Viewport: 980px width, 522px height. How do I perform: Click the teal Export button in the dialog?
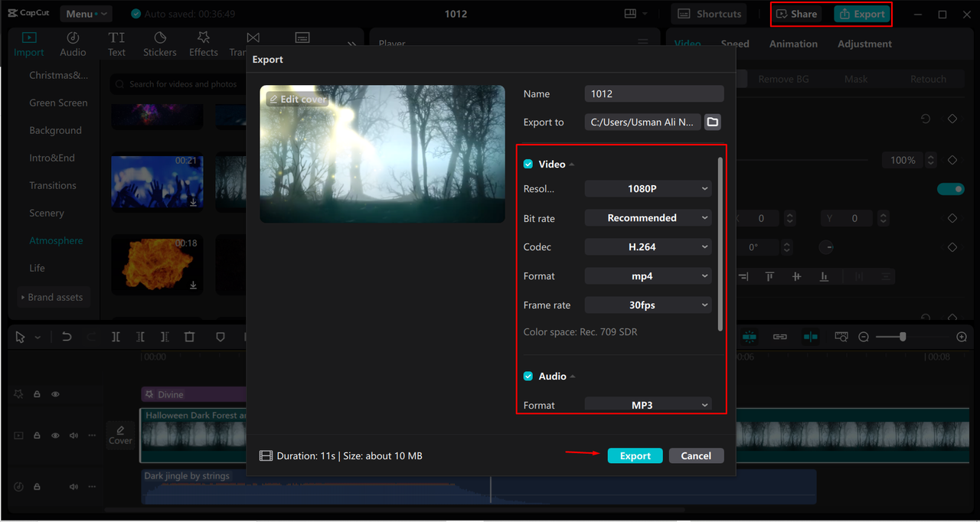point(635,455)
